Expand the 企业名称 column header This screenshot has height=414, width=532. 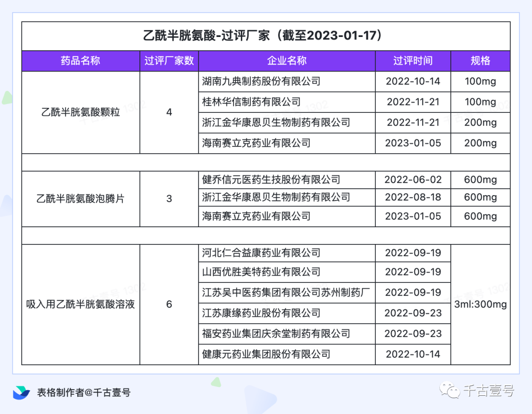(287, 61)
